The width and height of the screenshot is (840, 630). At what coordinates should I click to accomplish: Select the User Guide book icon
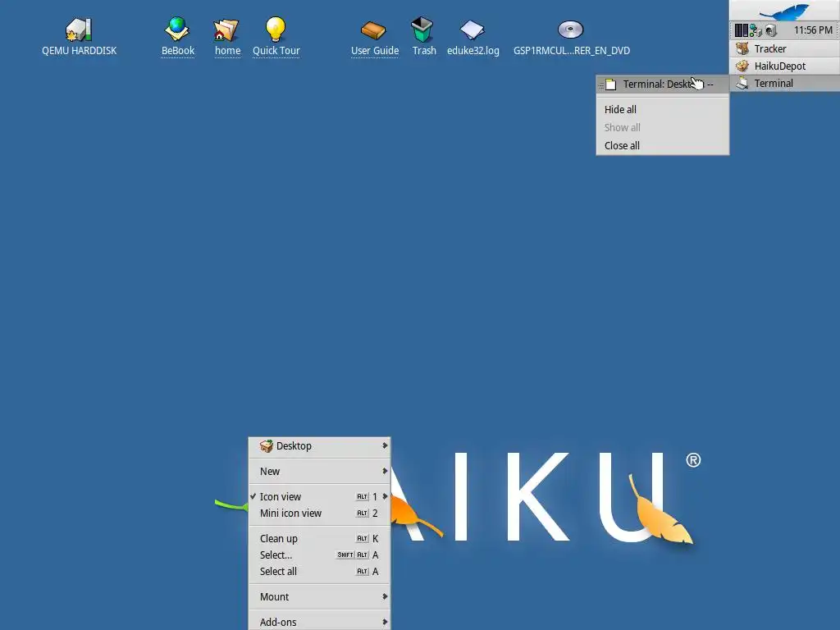click(373, 30)
